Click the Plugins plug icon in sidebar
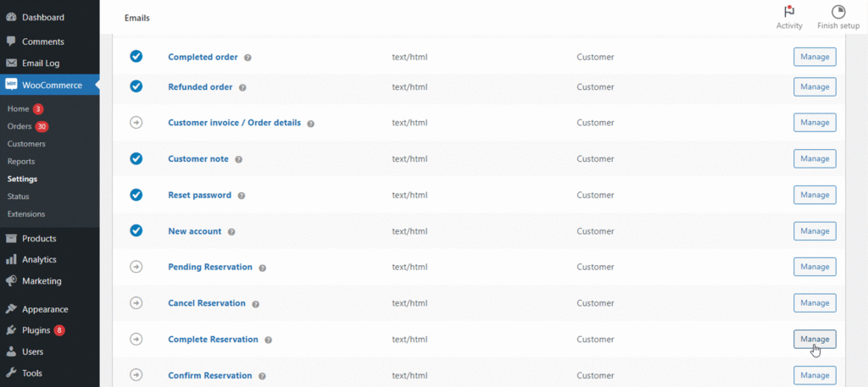The width and height of the screenshot is (868, 387). 11,330
